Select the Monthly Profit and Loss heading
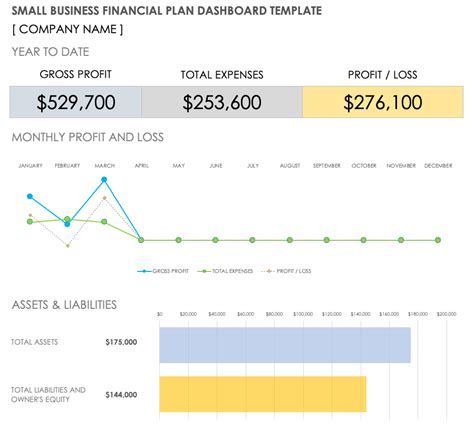The width and height of the screenshot is (474, 439). point(88,137)
